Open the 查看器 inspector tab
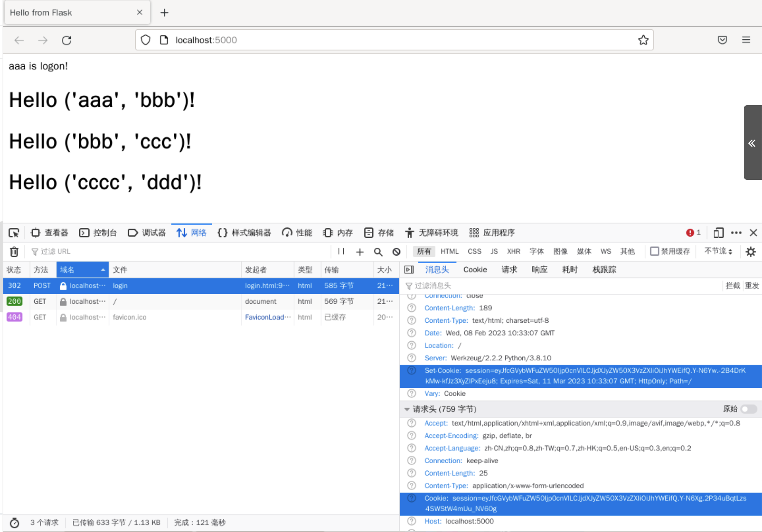762x532 pixels. [49, 233]
